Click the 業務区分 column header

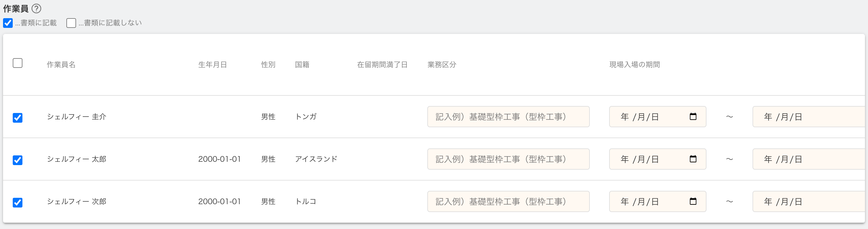[x=442, y=64]
